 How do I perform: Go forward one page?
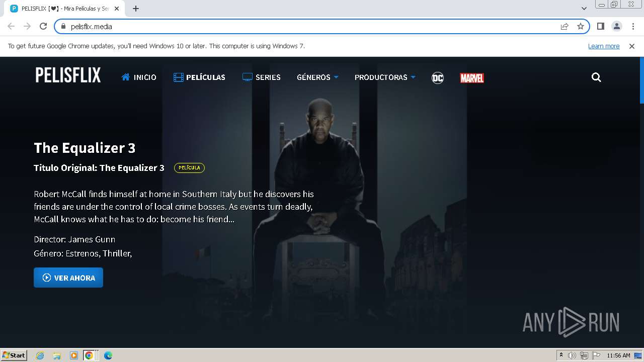tap(27, 26)
